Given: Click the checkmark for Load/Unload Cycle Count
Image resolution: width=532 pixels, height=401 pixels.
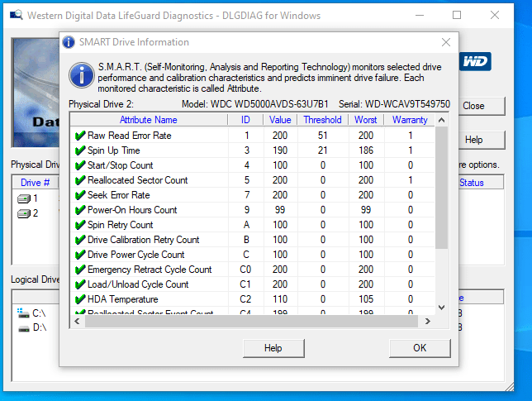Looking at the screenshot, I should [80, 285].
